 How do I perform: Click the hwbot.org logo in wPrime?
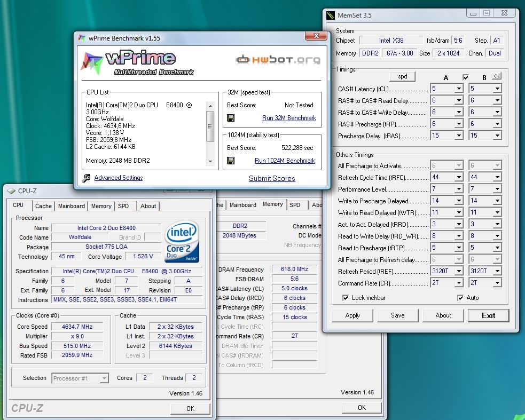278,60
